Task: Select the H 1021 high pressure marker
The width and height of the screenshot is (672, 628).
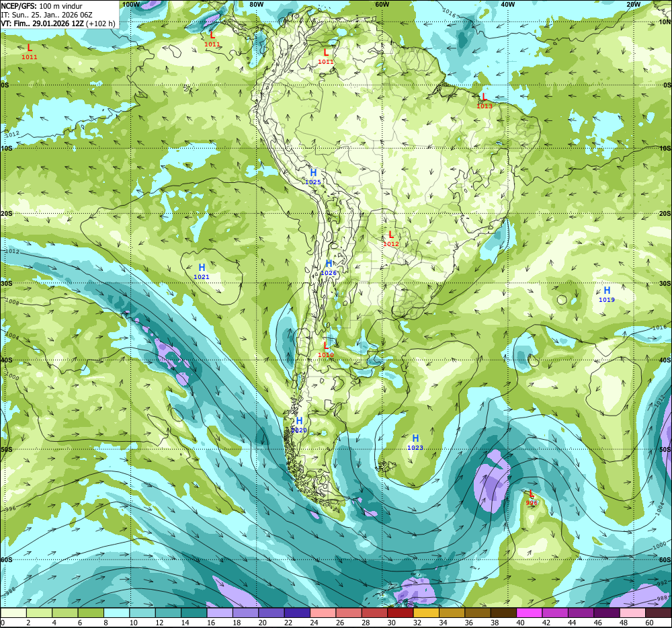Action: point(202,272)
